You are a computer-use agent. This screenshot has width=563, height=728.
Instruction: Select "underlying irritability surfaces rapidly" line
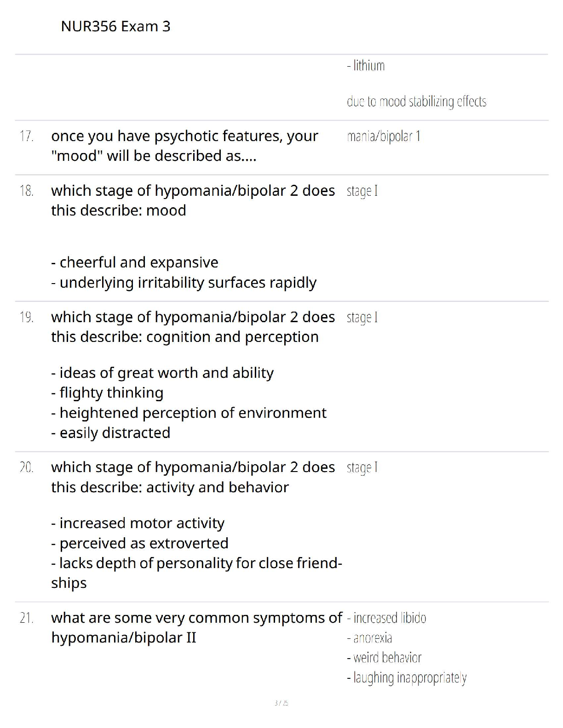(184, 283)
